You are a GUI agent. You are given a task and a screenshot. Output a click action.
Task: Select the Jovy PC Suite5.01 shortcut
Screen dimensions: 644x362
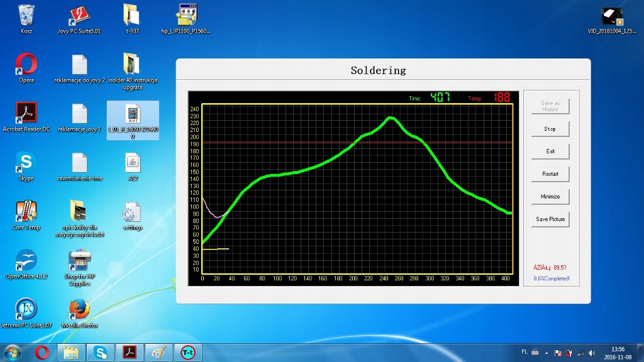(79, 16)
